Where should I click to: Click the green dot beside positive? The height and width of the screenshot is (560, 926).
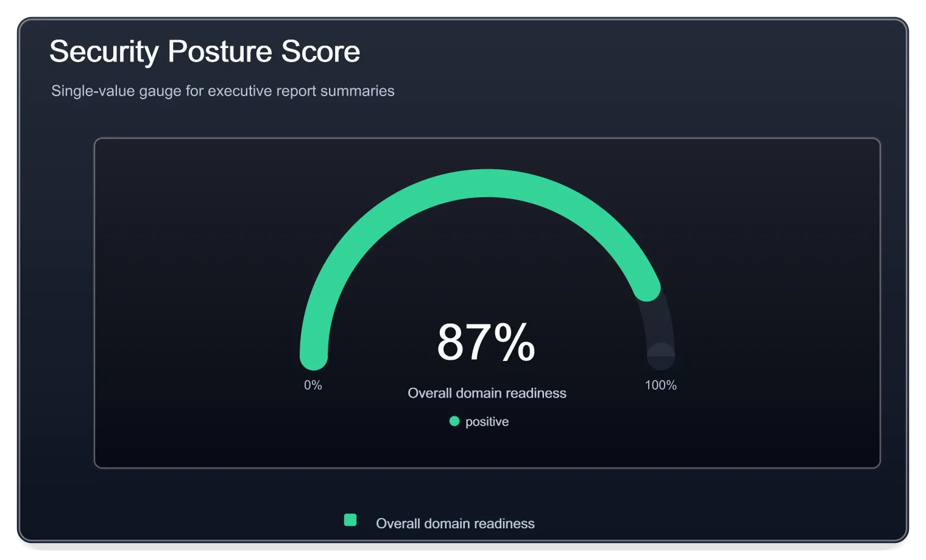[x=454, y=421]
